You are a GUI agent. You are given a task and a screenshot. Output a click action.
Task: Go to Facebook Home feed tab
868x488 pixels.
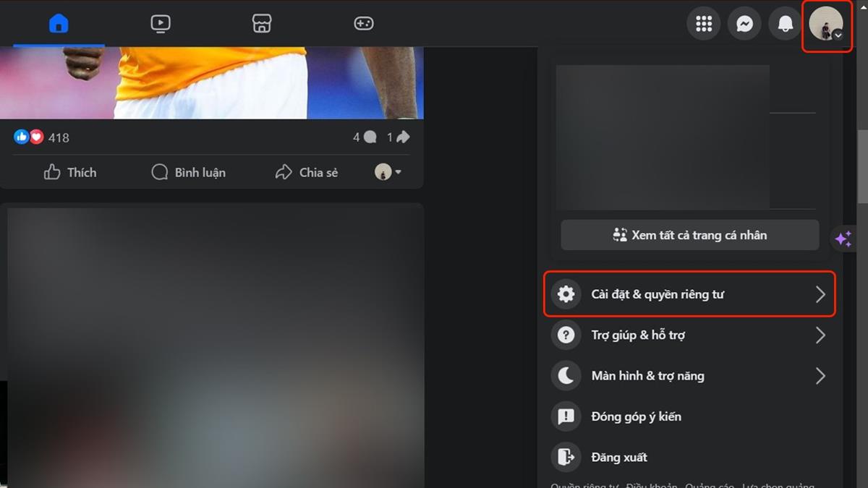click(59, 24)
